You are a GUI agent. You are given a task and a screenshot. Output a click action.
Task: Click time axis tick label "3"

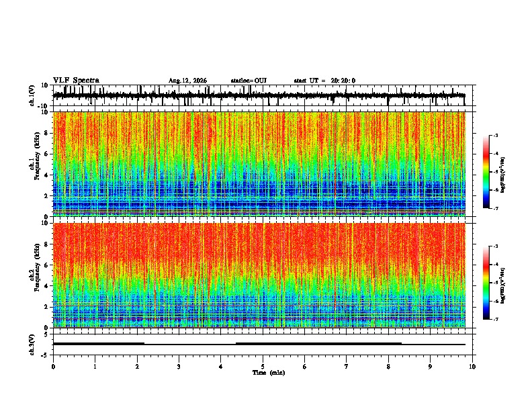(x=179, y=367)
